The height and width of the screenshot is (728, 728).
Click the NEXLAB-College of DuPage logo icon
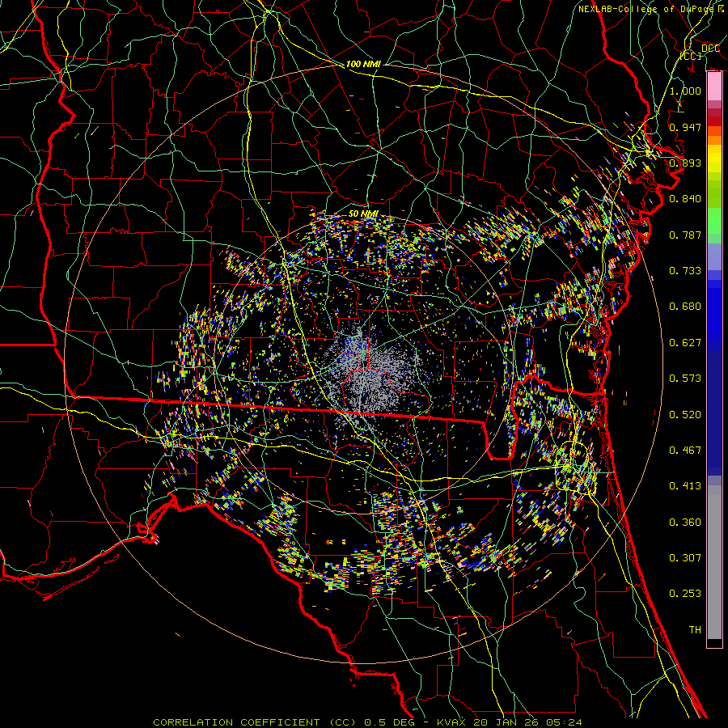[x=720, y=9]
